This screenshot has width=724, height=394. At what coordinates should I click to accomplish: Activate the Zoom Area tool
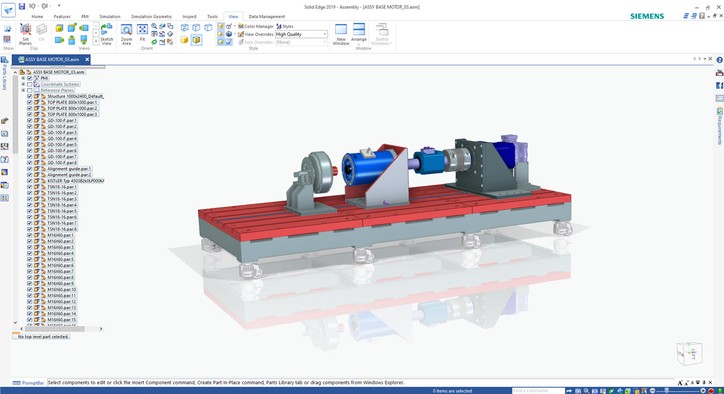[126, 34]
